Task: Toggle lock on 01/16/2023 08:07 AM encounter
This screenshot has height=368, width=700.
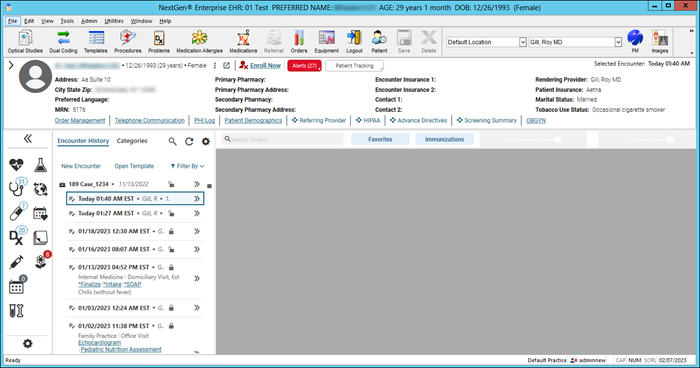Action: click(x=171, y=249)
